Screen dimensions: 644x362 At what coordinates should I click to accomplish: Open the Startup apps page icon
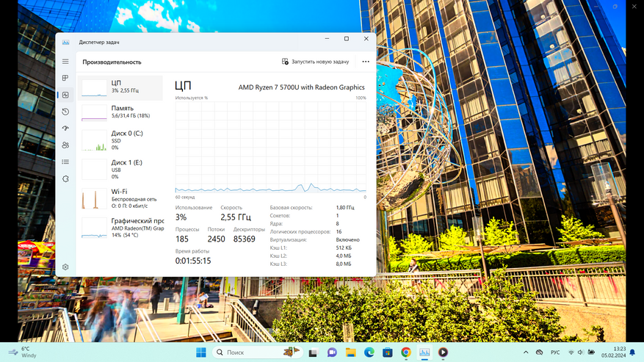(65, 128)
